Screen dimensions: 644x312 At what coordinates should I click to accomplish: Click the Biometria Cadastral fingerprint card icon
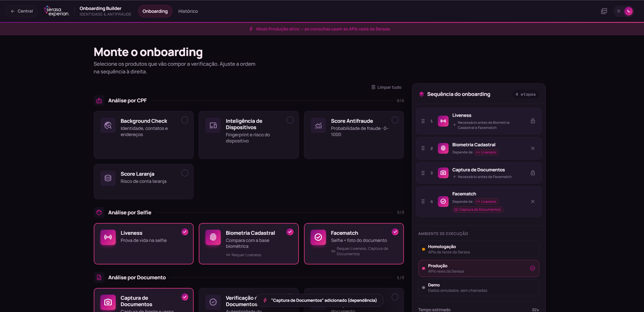point(213,237)
